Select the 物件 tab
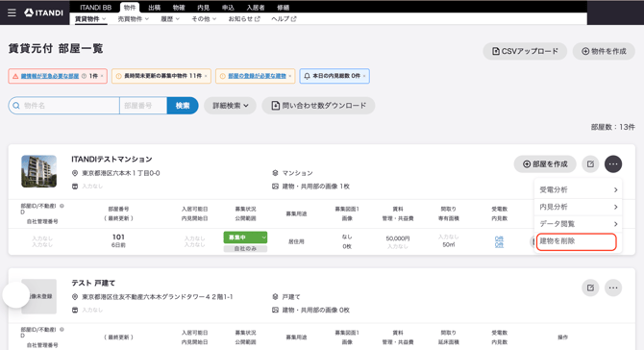 point(130,8)
